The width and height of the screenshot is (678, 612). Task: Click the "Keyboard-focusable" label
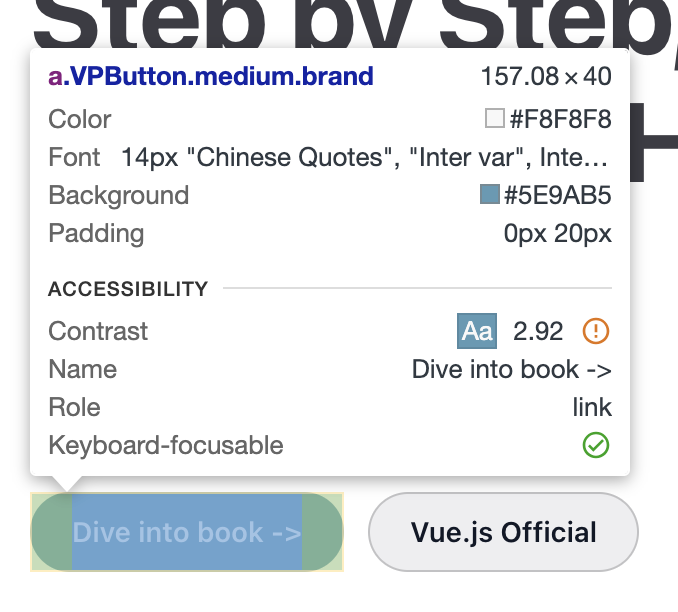click(x=166, y=445)
